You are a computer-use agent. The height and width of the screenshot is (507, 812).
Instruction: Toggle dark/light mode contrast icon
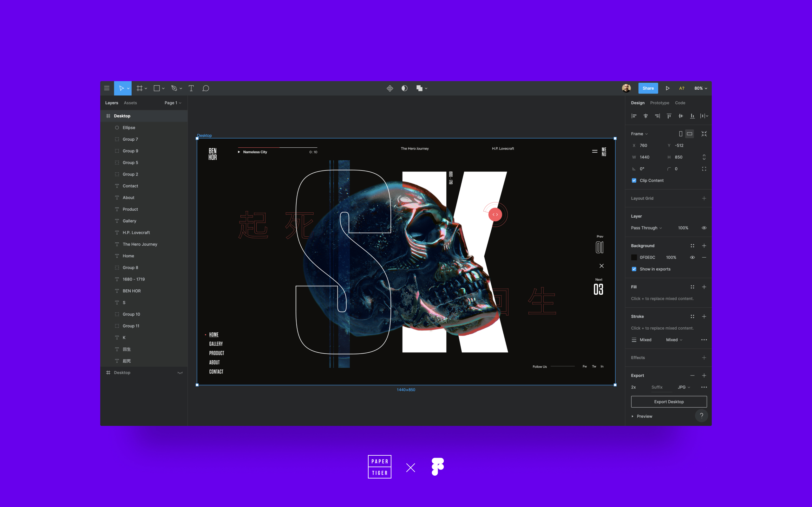404,88
